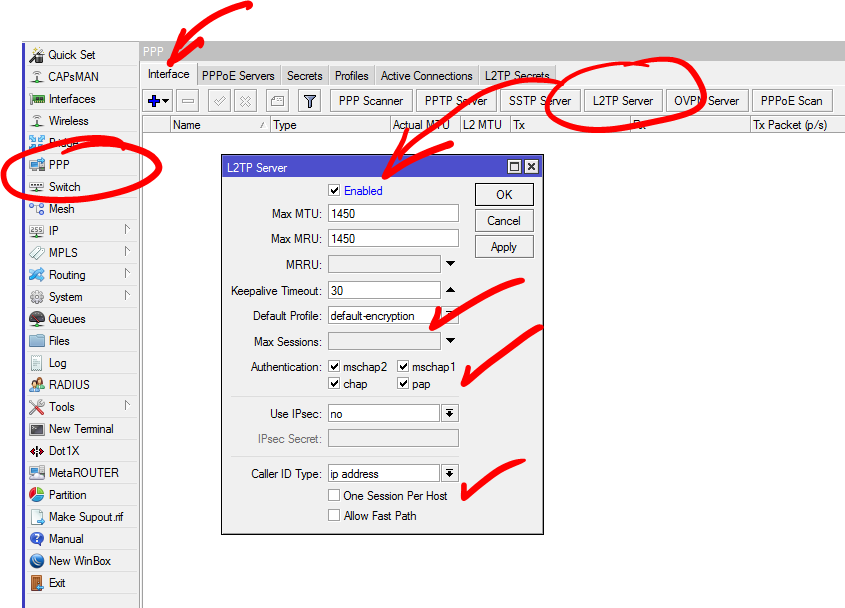Open New WinBox from sidebar
This screenshot has height=608, width=845.
(79, 561)
